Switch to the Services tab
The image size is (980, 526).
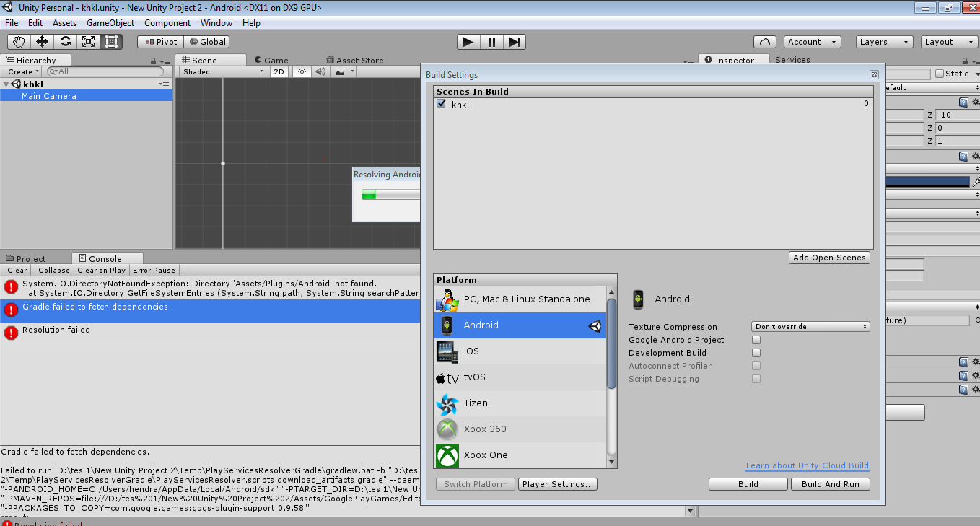pyautogui.click(x=792, y=60)
